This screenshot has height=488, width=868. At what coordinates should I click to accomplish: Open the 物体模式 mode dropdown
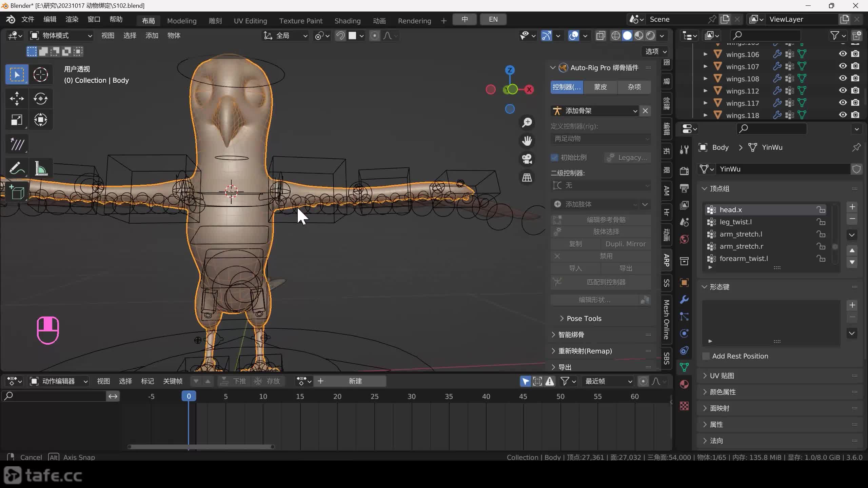(61, 36)
